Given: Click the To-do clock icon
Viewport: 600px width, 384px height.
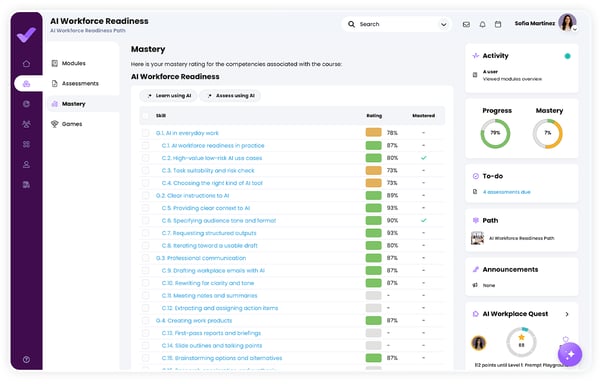Looking at the screenshot, I should [476, 176].
